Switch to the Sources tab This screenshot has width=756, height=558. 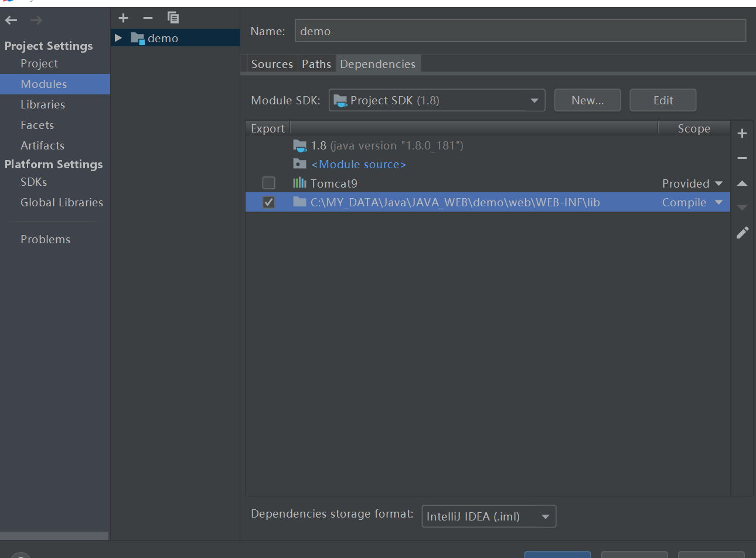pos(272,64)
